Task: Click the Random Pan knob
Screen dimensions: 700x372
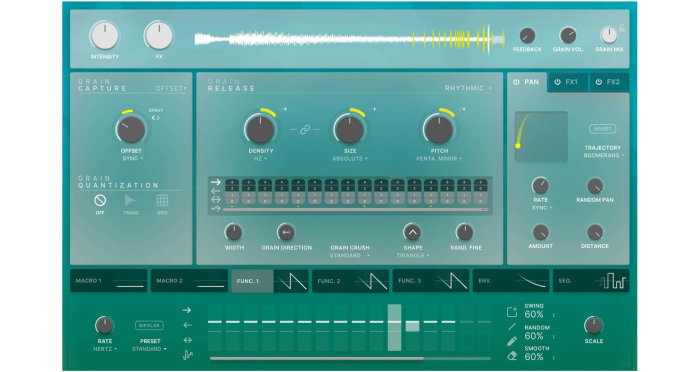Action: coord(595,186)
